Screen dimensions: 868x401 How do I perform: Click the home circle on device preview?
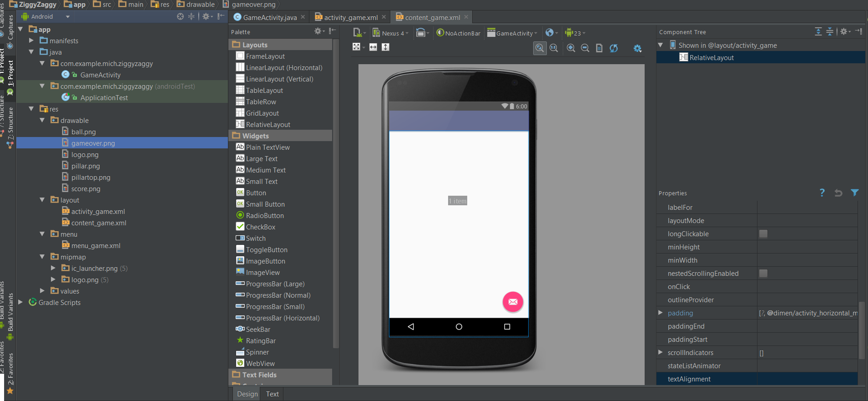point(459,327)
